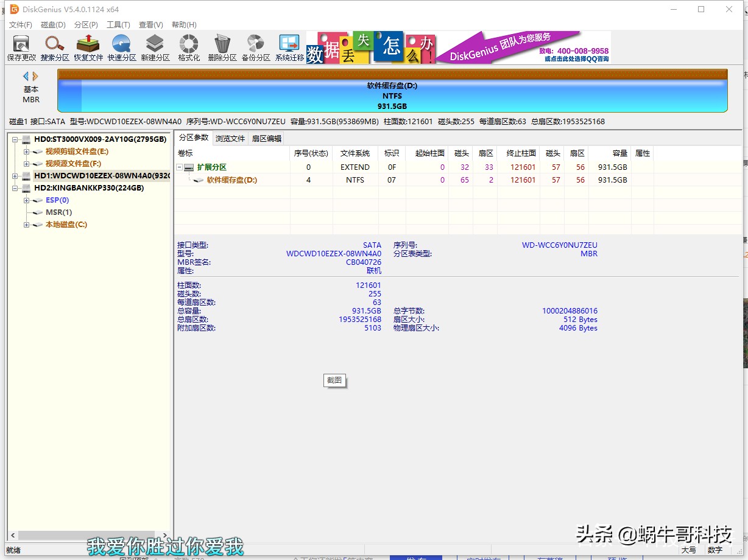
Task: Select the 视频剪辑文件盘(E:) partition
Action: coord(77,152)
